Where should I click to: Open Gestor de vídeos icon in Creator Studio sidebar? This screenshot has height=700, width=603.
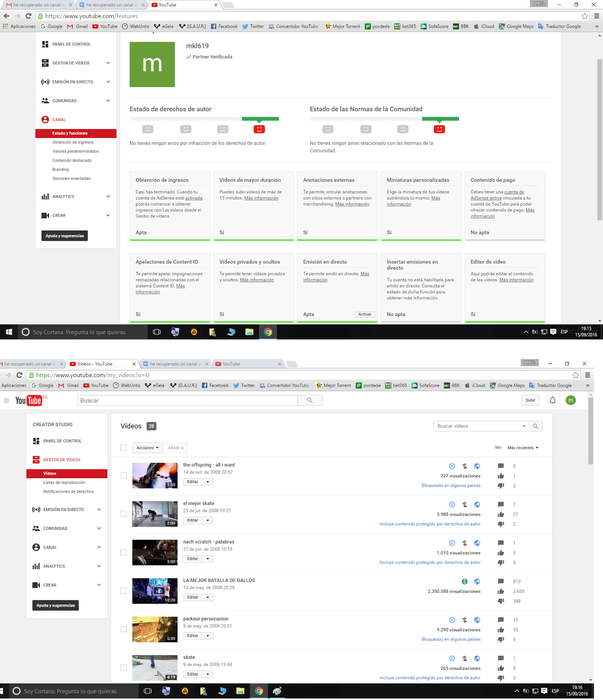pos(36,460)
